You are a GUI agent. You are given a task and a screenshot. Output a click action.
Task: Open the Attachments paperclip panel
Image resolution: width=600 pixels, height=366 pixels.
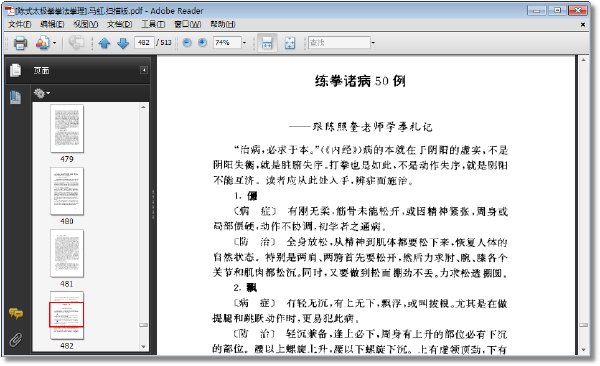click(x=16, y=339)
